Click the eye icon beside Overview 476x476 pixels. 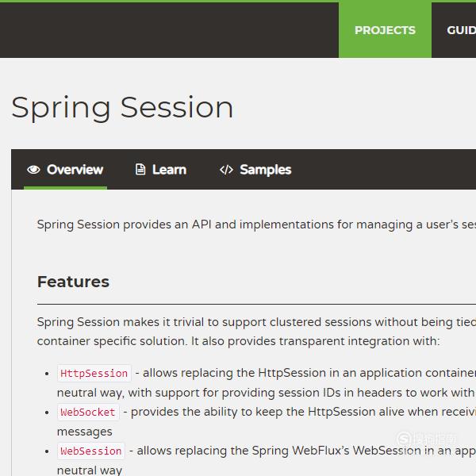click(33, 170)
